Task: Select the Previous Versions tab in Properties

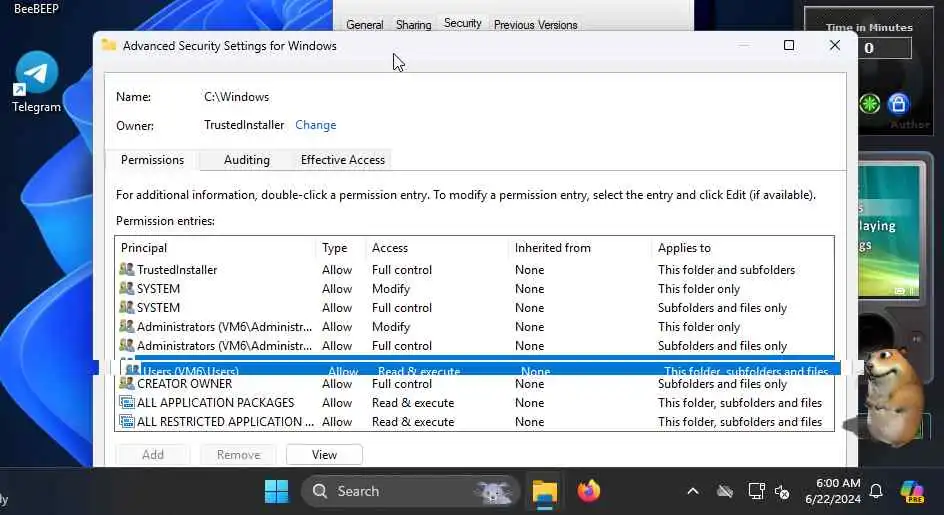Action: (x=535, y=25)
